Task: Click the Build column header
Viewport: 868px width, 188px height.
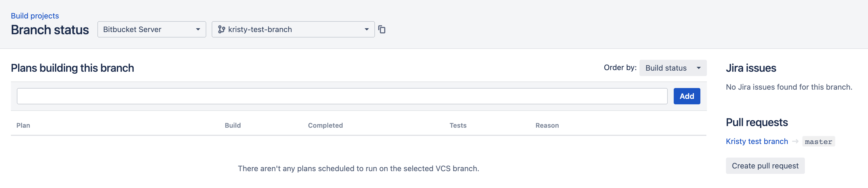Action: (x=232, y=125)
